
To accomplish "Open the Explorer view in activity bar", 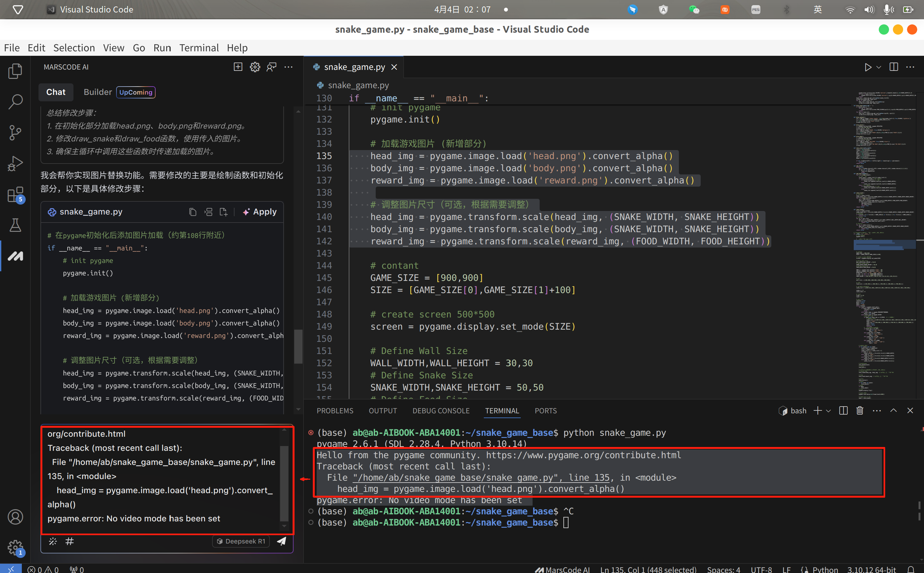I will 15,71.
